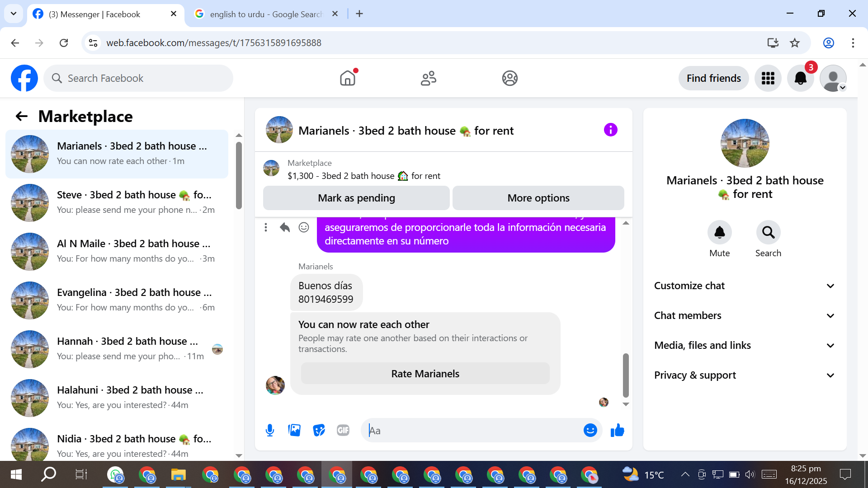Viewport: 868px width, 488px height.
Task: Open taskbar weather 15°C widget
Action: (x=643, y=474)
